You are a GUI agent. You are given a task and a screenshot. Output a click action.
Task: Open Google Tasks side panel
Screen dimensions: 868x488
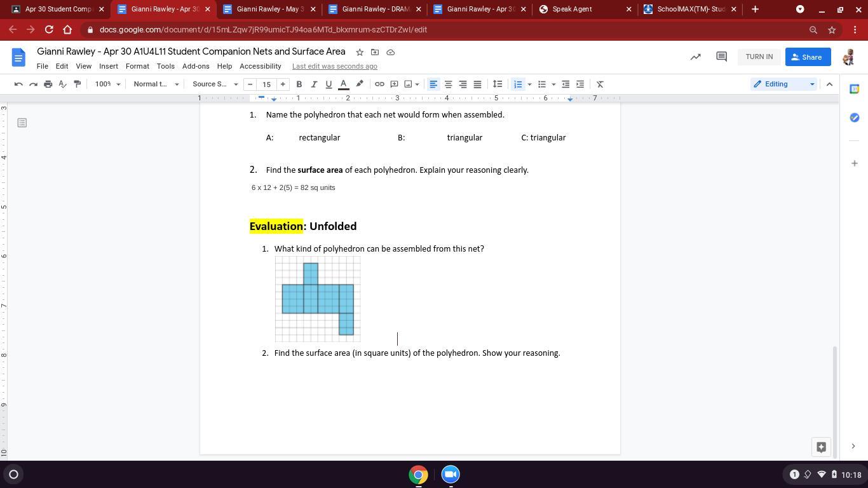pos(855,118)
